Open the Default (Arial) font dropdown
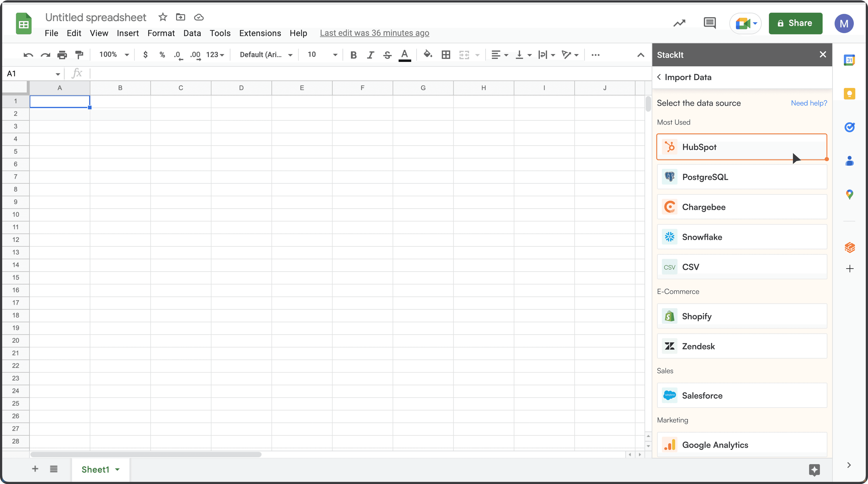 [x=266, y=55]
